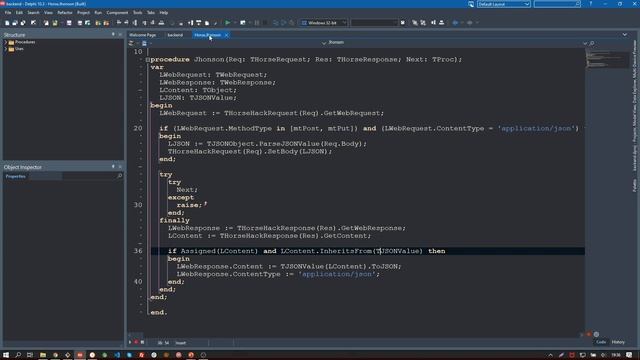Open the editor tab list chevron
Screen dimensions: 640x360
point(624,35)
